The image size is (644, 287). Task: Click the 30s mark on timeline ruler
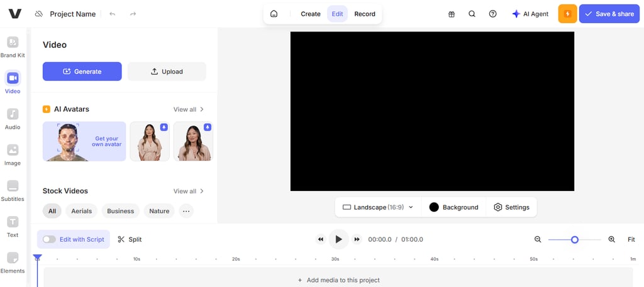pos(335,259)
